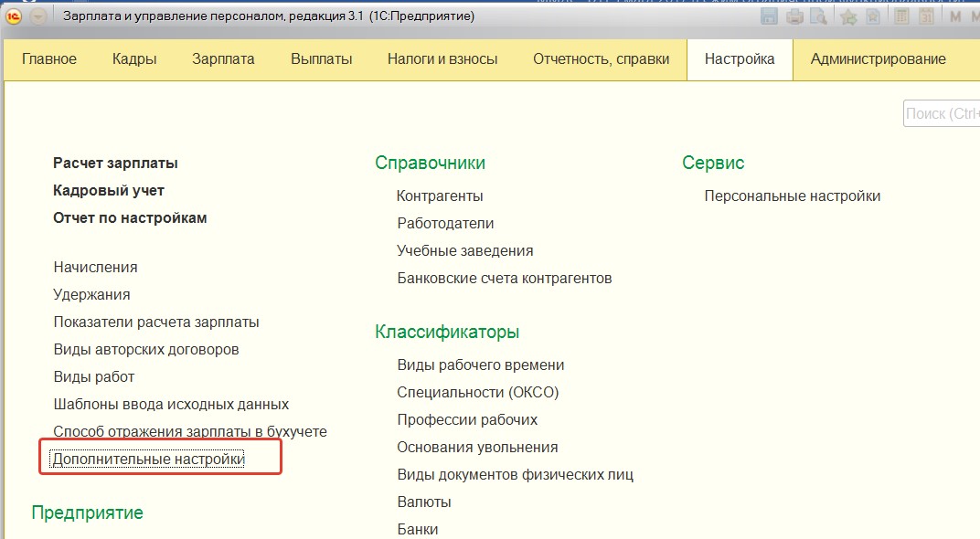Image resolution: width=980 pixels, height=539 pixels.
Task: Click the first M memory button
Action: point(955,16)
